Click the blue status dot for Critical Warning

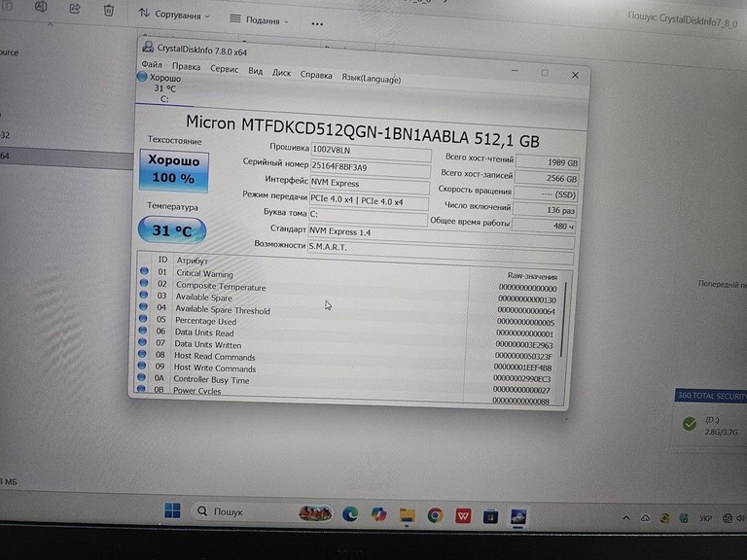pos(144,271)
